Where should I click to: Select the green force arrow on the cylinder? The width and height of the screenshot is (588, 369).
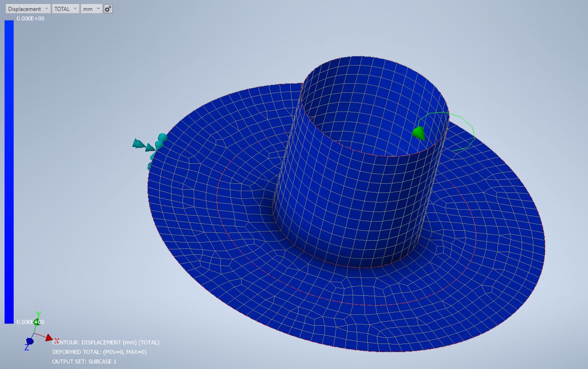click(x=419, y=133)
